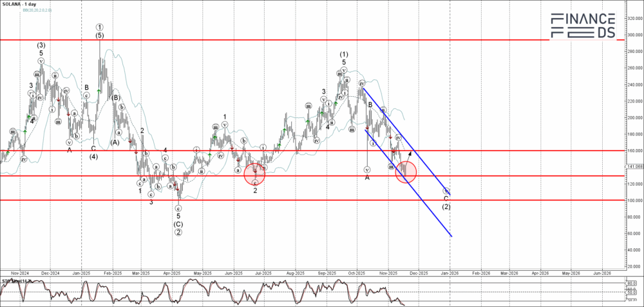The width and height of the screenshot is (644, 307).
Task: Select Feb-2025 on the date axis
Action: click(x=113, y=273)
